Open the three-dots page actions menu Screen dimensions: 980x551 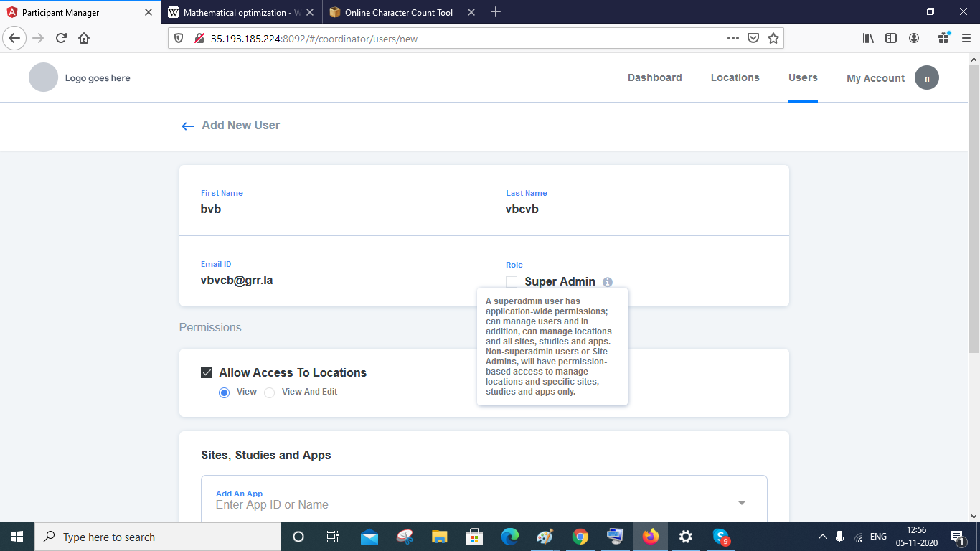click(733, 38)
